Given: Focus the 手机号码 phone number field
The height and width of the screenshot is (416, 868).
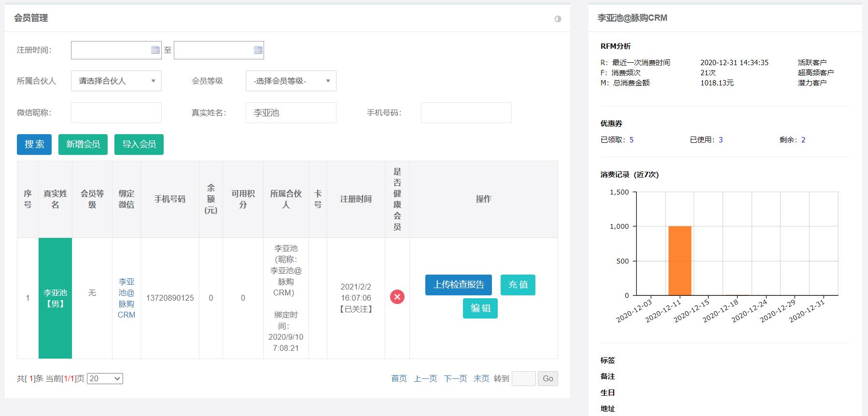Looking at the screenshot, I should pyautogui.click(x=466, y=113).
